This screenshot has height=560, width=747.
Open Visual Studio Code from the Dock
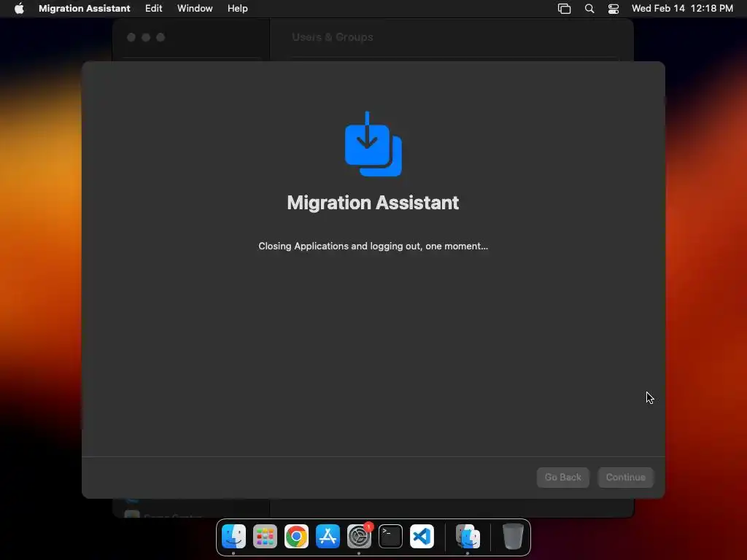[422, 537]
